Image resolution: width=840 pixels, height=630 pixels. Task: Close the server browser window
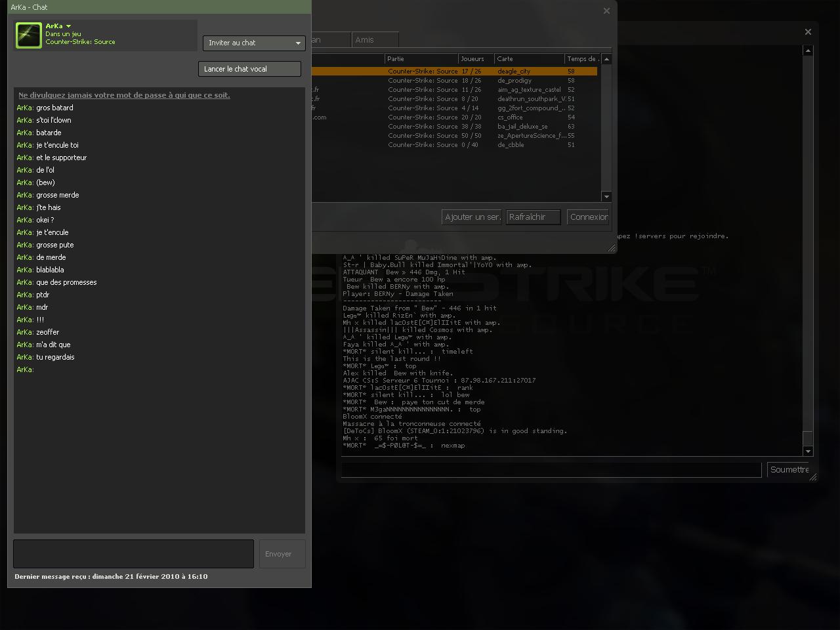tap(606, 10)
